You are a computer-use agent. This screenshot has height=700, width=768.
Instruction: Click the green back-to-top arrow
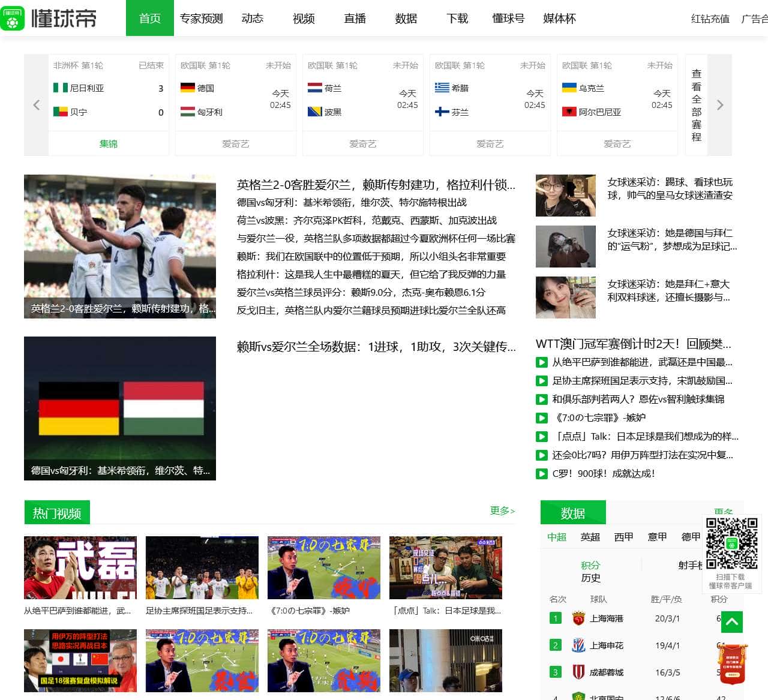732,623
